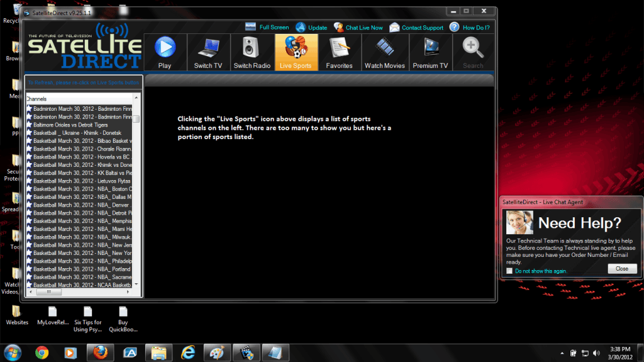Viewport: 644px width, 362px height.
Task: Click channel list vertical scrollbar thumb
Action: pyautogui.click(x=136, y=119)
